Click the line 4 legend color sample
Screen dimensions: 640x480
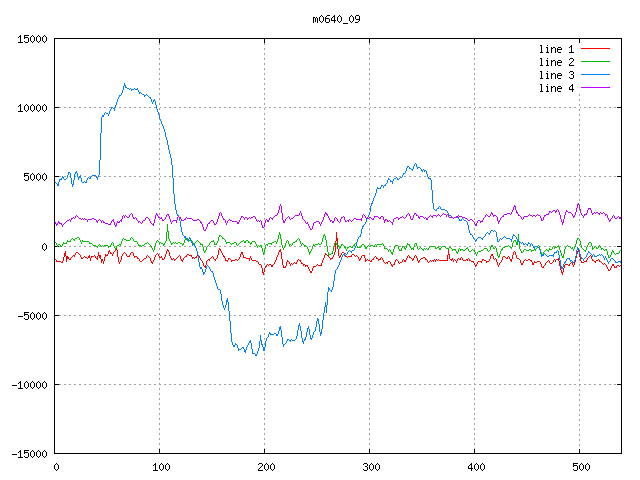point(595,88)
